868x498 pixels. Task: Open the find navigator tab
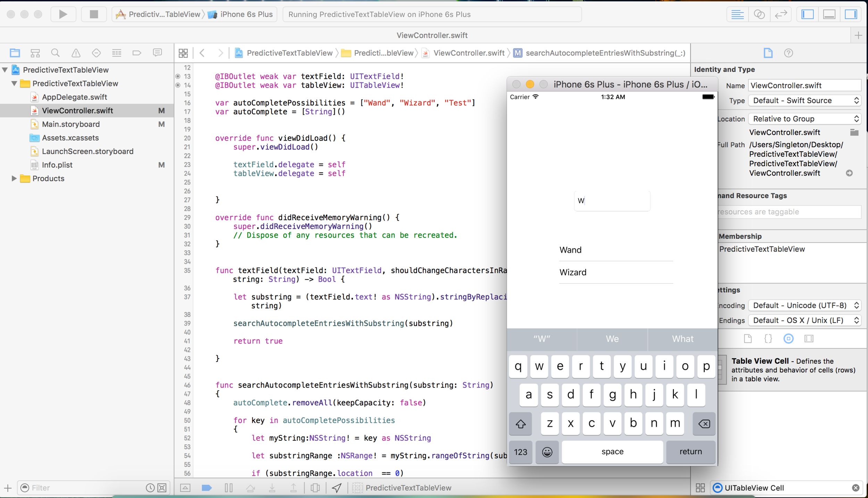point(55,53)
